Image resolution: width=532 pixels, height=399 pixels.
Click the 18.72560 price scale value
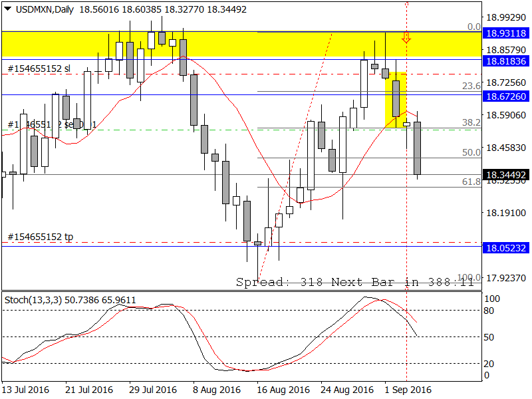506,82
